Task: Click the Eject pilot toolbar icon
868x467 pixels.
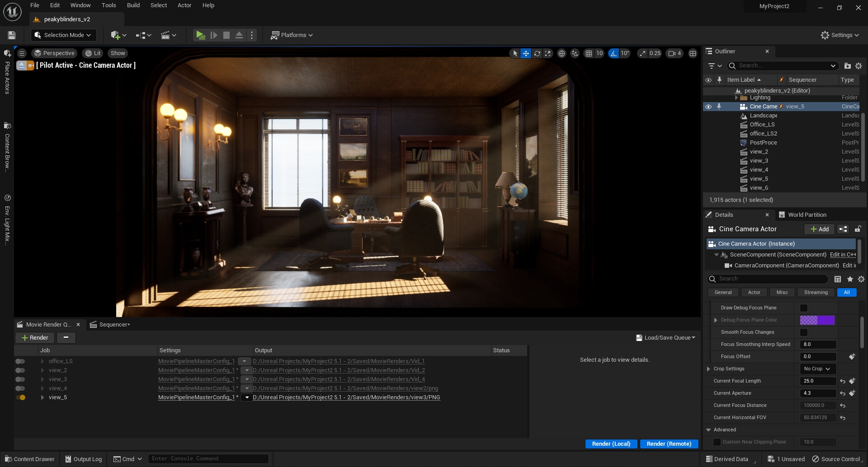Action: tap(239, 35)
